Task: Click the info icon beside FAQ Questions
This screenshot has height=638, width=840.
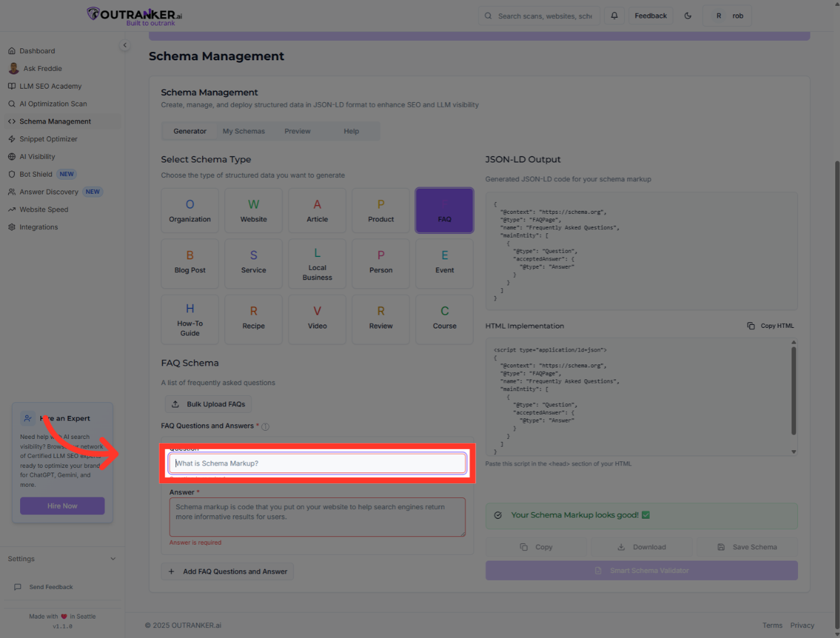Action: [265, 427]
